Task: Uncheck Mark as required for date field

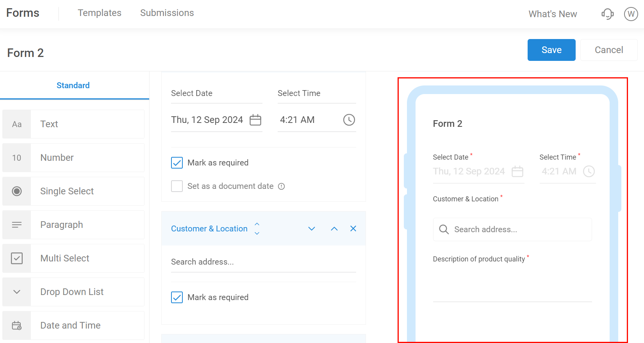Action: (177, 163)
